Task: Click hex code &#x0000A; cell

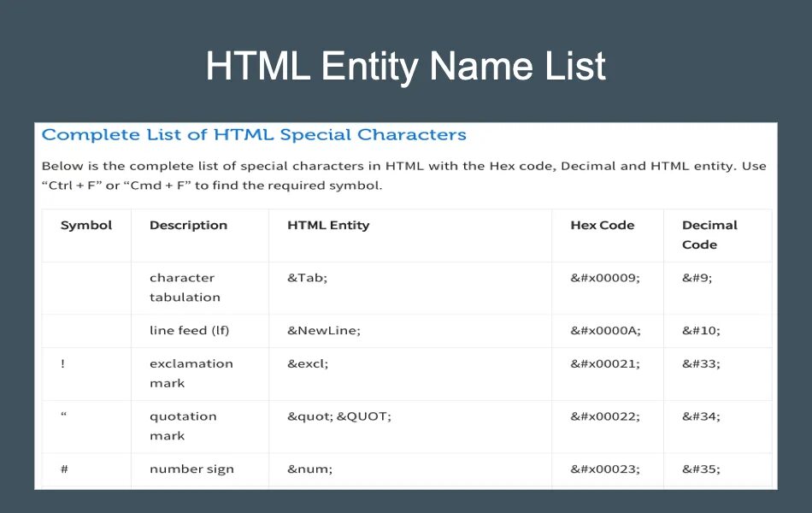Action: pos(605,331)
